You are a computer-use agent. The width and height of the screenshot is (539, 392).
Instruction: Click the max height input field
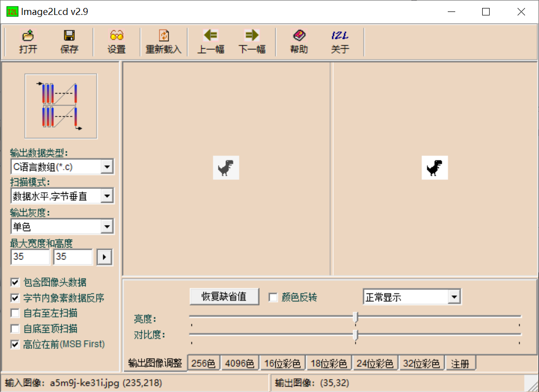(x=73, y=257)
